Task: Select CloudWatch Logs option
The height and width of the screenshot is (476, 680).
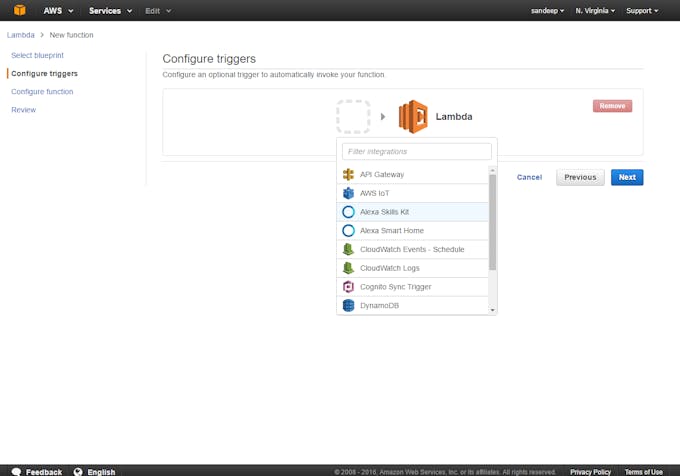Action: point(413,268)
